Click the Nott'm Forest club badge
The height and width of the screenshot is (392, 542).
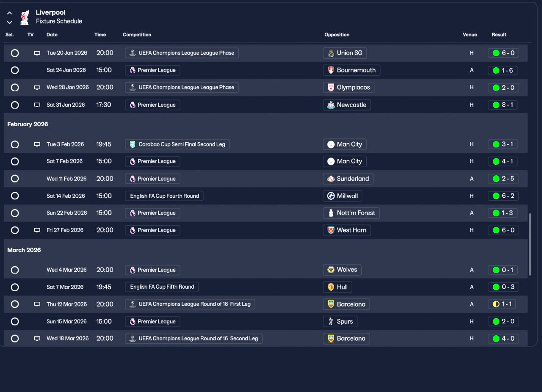(x=331, y=213)
